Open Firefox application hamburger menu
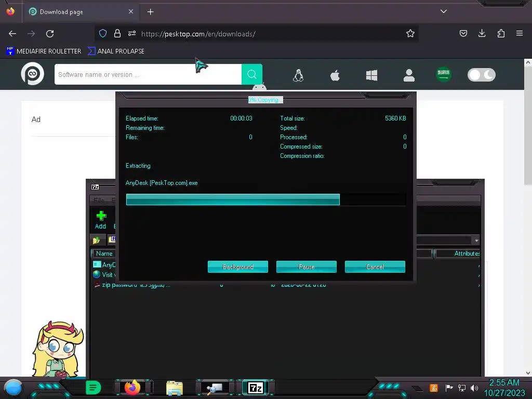This screenshot has height=399, width=532. coord(520,33)
